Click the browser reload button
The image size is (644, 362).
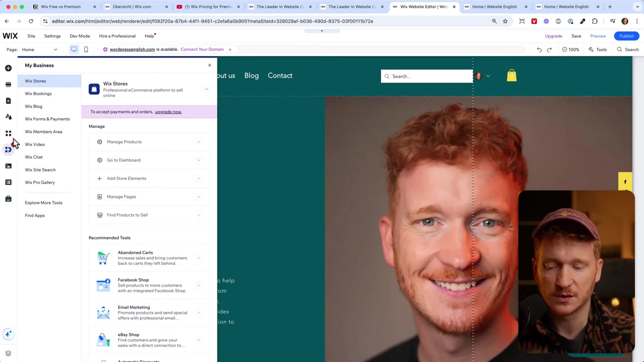tap(31, 21)
